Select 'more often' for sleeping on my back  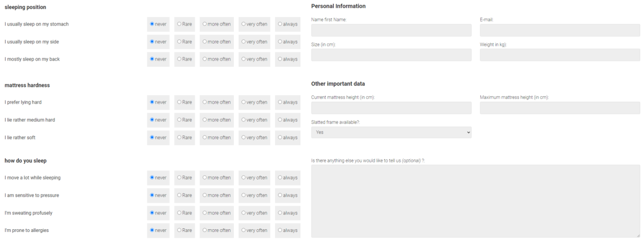click(x=205, y=59)
